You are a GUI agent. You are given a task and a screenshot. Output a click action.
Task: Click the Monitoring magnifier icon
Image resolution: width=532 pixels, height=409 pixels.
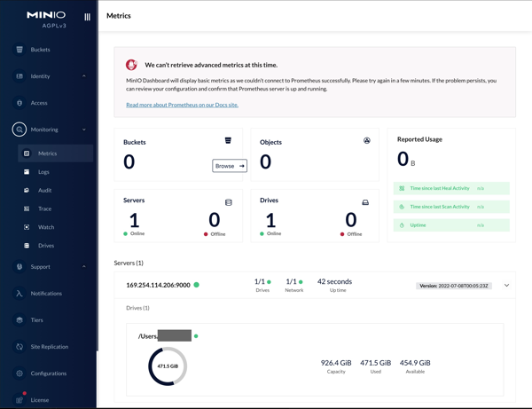click(20, 130)
